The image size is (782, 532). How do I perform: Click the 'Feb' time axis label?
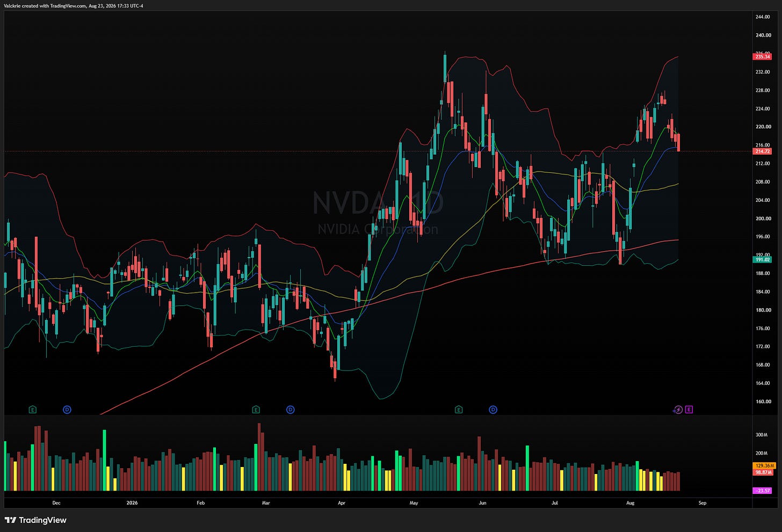tap(201, 503)
